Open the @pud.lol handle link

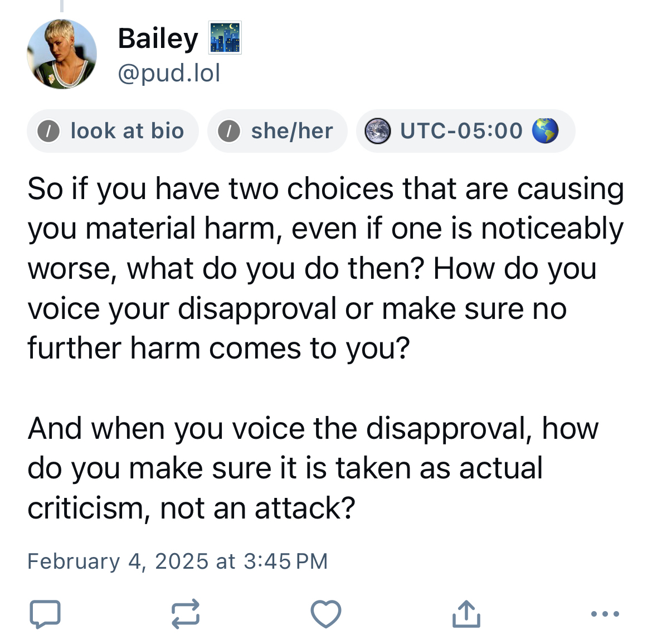pos(169,73)
